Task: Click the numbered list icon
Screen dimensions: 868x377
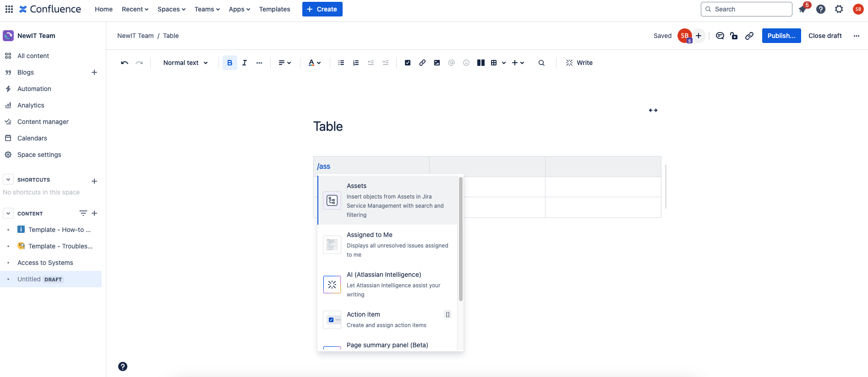Action: tap(356, 63)
